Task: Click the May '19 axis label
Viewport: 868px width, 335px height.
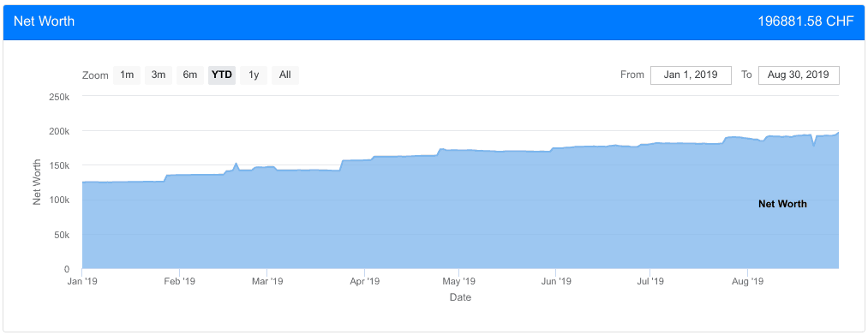Action: pyautogui.click(x=458, y=281)
